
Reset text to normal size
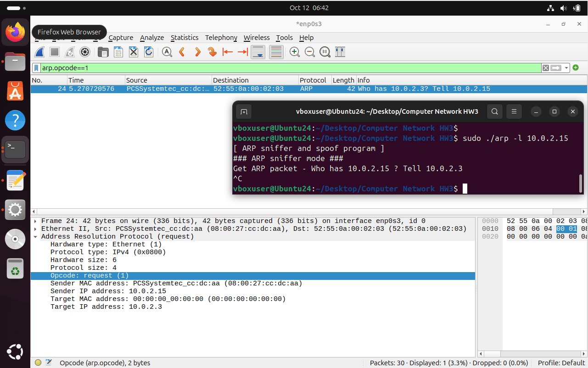[x=325, y=52]
